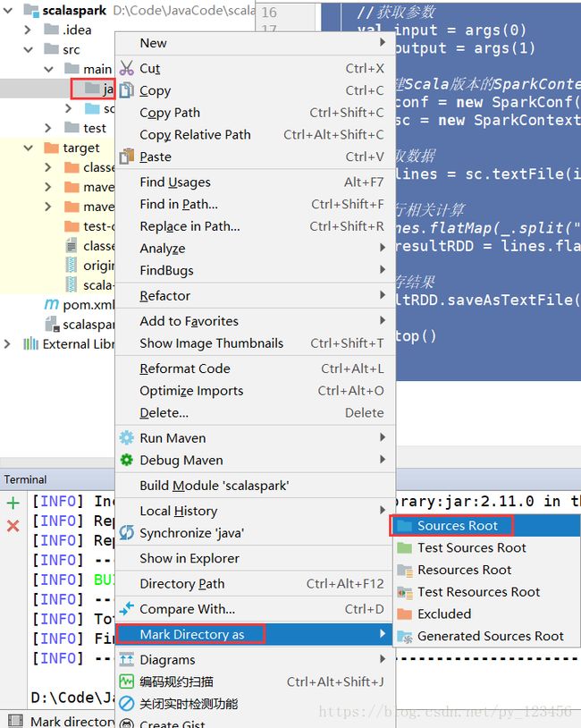Viewport: 581px width, 728px height.
Task: Click the Compare With arrows icon
Action: pyautogui.click(x=126, y=608)
